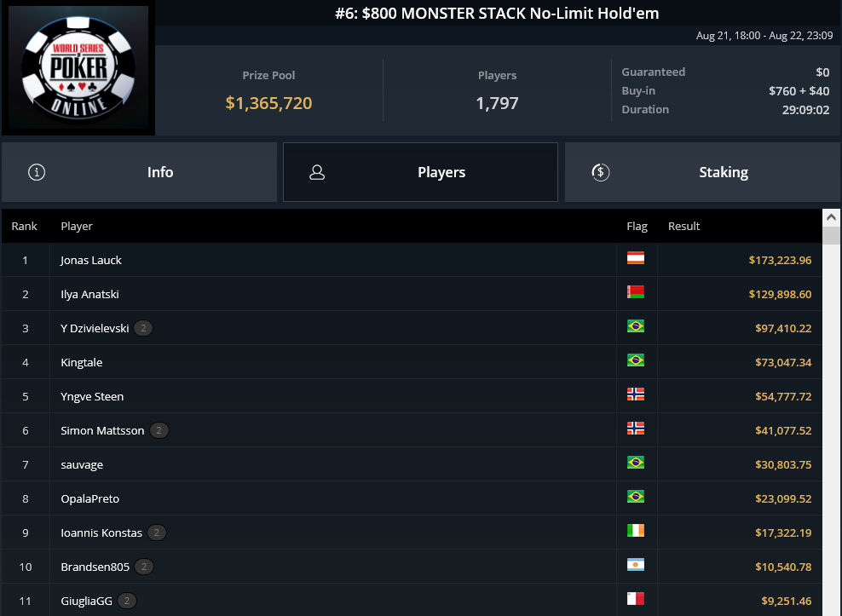This screenshot has width=842, height=616.
Task: Click Ilya Anatski's result of $129,898.60
Action: (781, 293)
